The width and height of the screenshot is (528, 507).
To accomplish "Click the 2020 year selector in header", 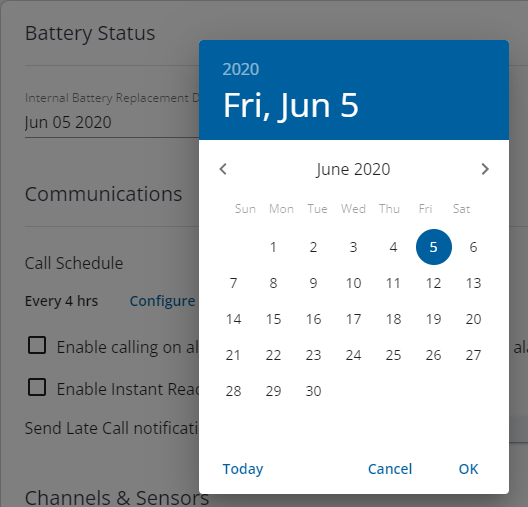I will [x=241, y=69].
